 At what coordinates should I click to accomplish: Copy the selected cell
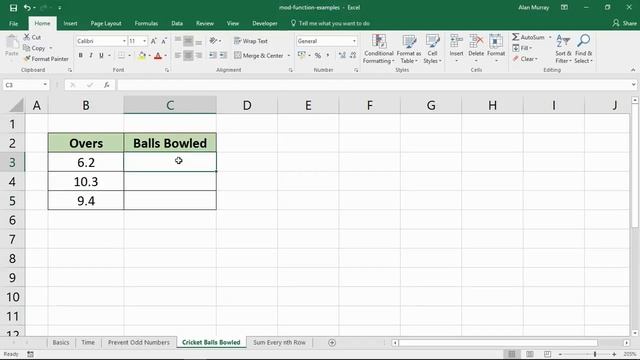(35, 48)
